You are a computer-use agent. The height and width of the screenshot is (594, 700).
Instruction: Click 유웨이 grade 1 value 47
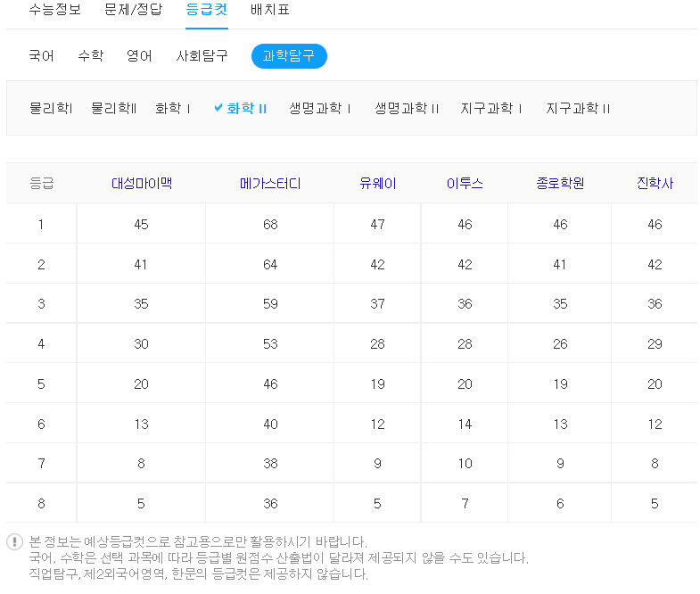378,224
